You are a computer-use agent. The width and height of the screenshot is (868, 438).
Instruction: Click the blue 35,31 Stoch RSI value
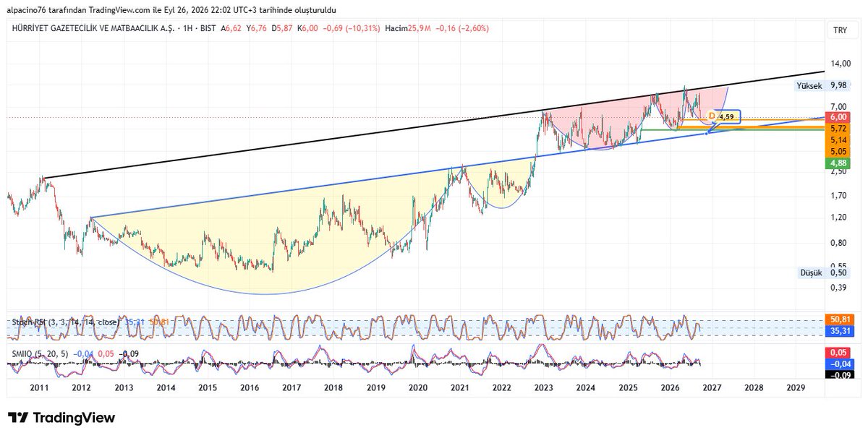839,330
